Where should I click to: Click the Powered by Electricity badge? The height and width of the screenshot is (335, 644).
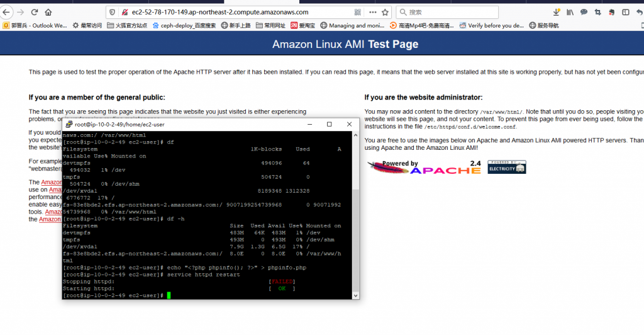(507, 167)
